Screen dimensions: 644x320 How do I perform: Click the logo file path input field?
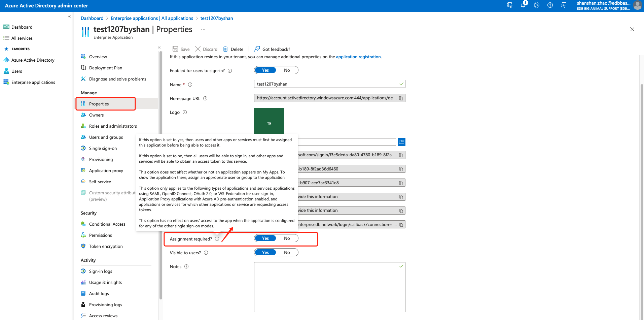tap(347, 142)
